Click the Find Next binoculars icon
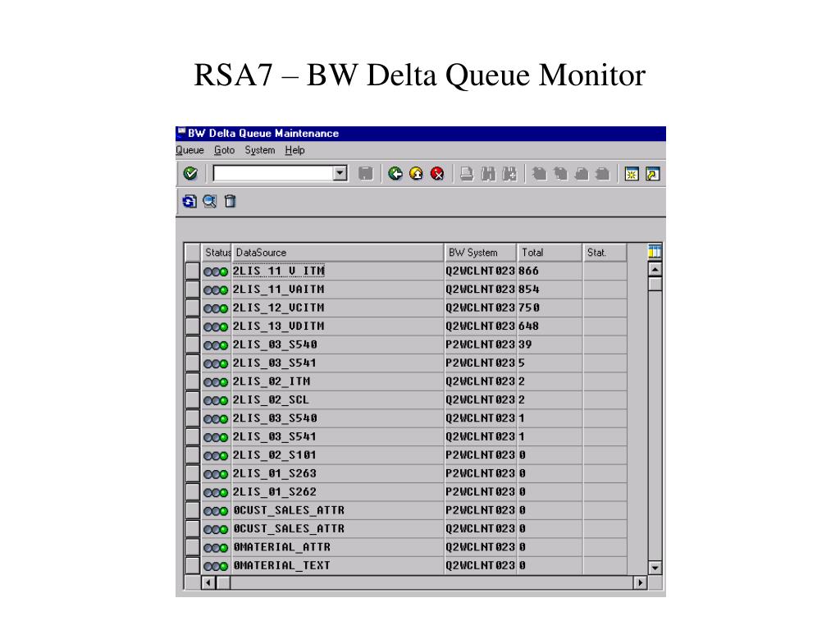The width and height of the screenshot is (840, 630). point(509,174)
